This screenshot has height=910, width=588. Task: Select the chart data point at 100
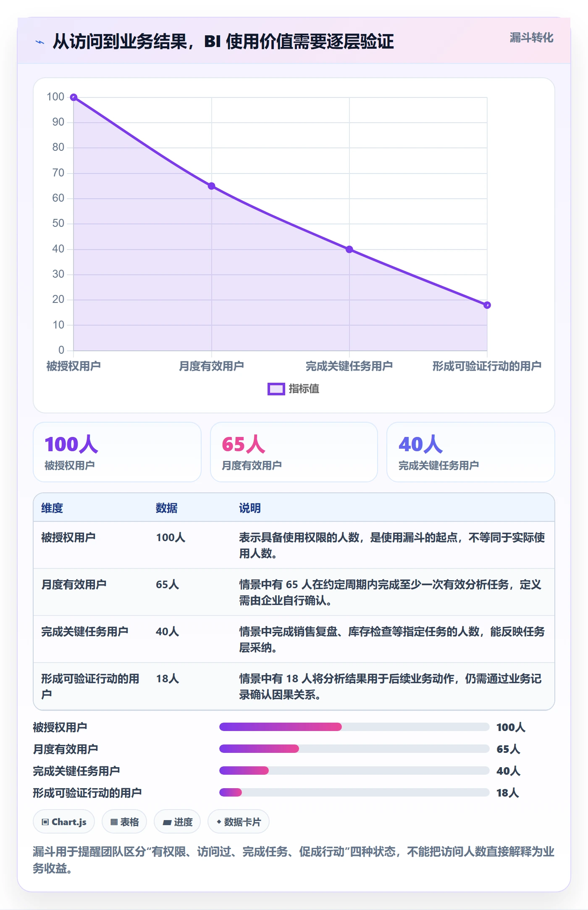click(x=73, y=97)
